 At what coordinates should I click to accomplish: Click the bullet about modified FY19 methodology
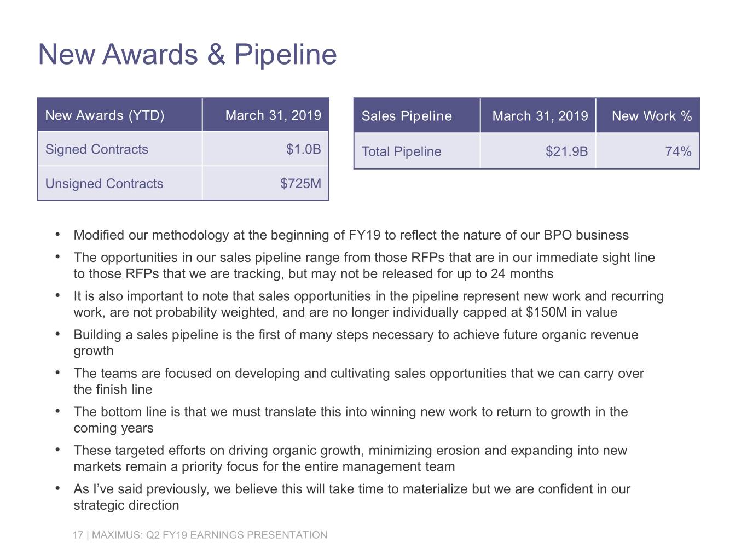click(x=351, y=235)
